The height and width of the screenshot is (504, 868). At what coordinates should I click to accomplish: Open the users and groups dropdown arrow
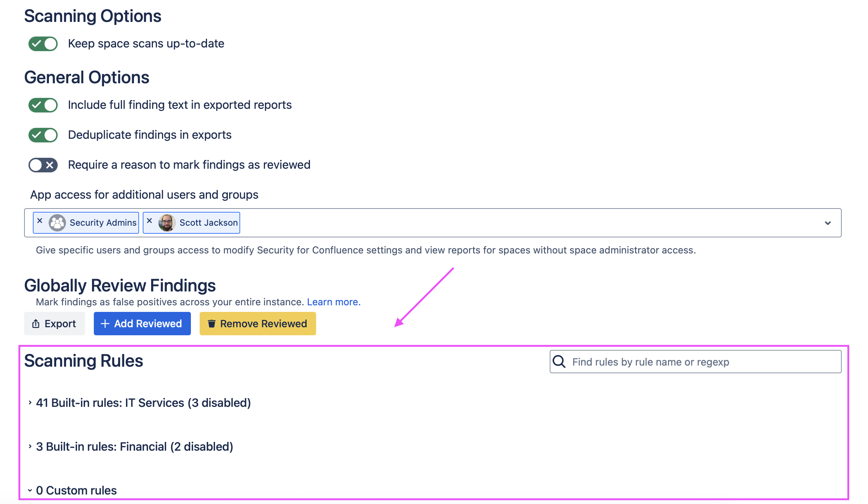(x=827, y=223)
